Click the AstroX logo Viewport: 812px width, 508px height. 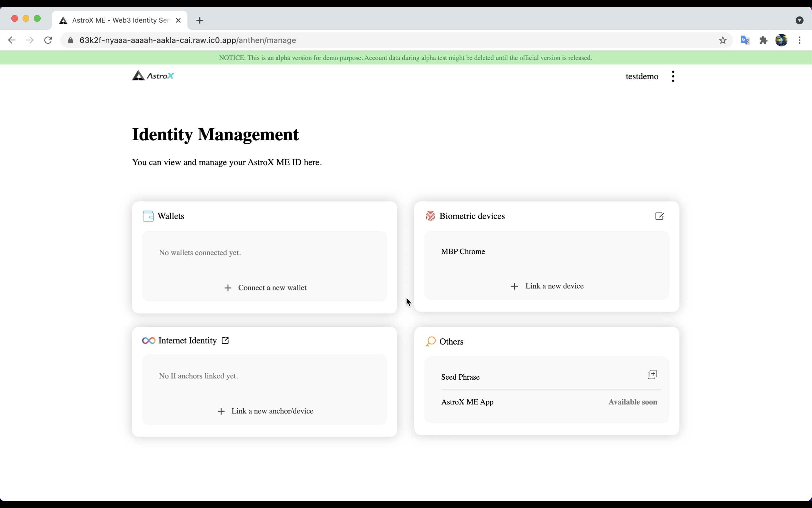[x=153, y=76]
